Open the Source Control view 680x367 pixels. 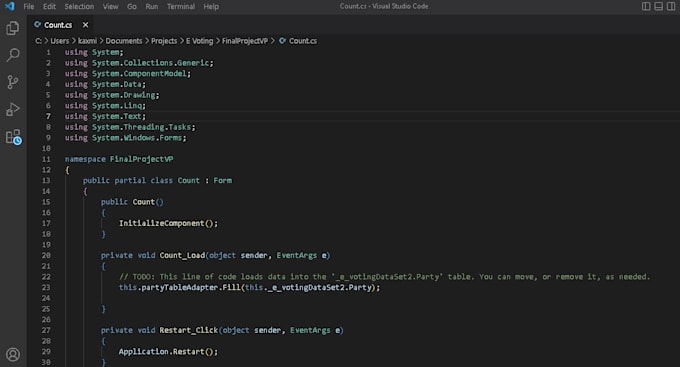(x=13, y=82)
